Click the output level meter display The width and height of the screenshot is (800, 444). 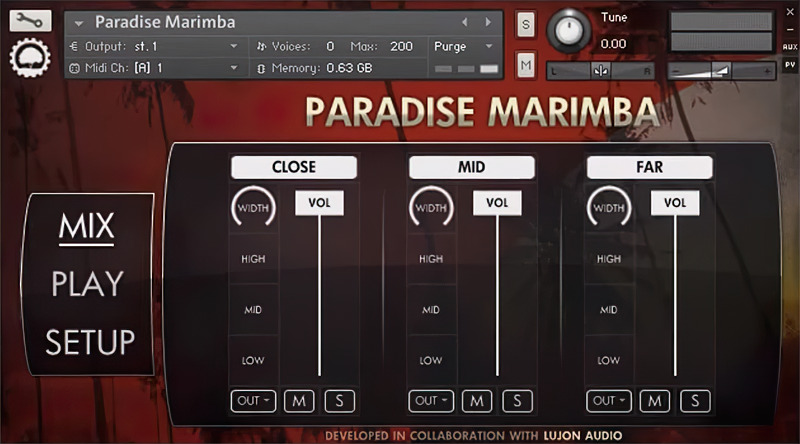click(721, 32)
